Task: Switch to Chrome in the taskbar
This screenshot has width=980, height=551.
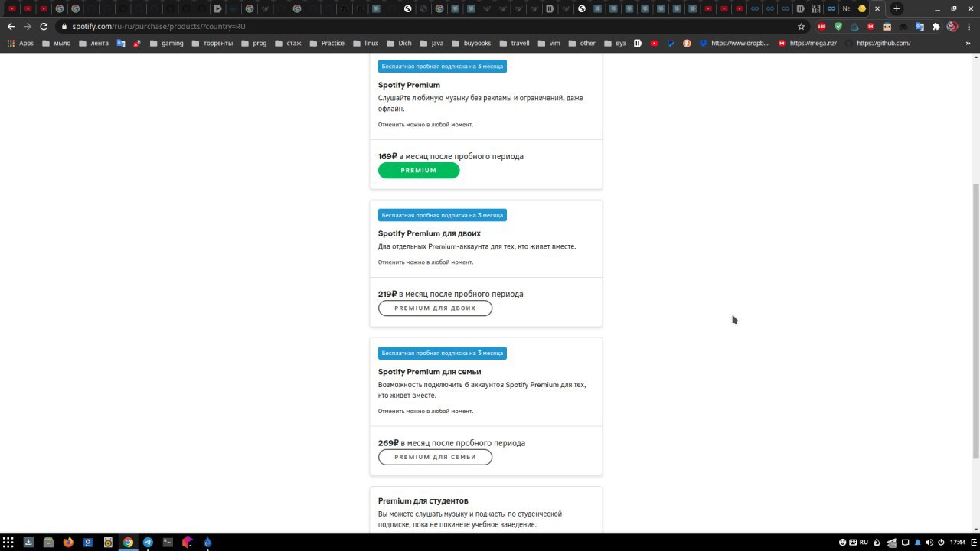Action: (x=128, y=542)
